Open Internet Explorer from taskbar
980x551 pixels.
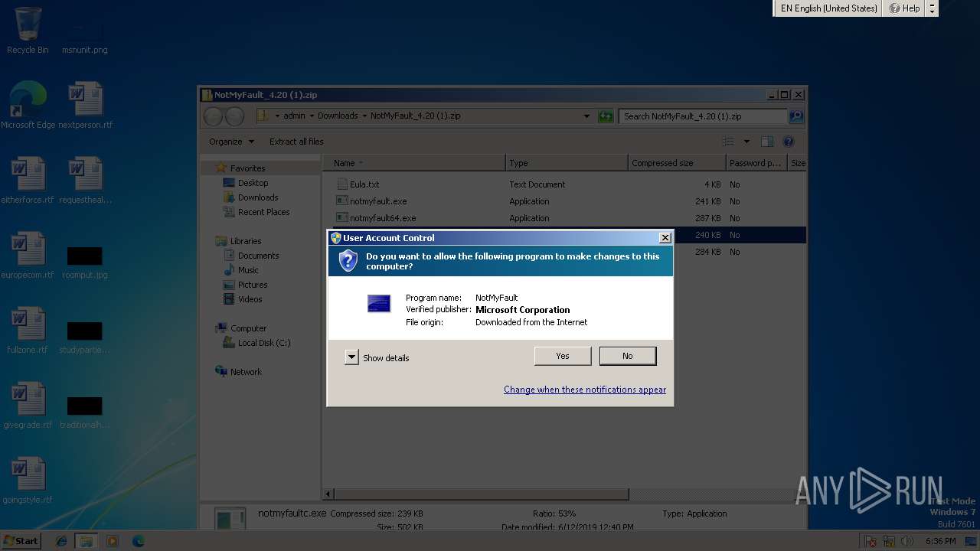(x=61, y=541)
